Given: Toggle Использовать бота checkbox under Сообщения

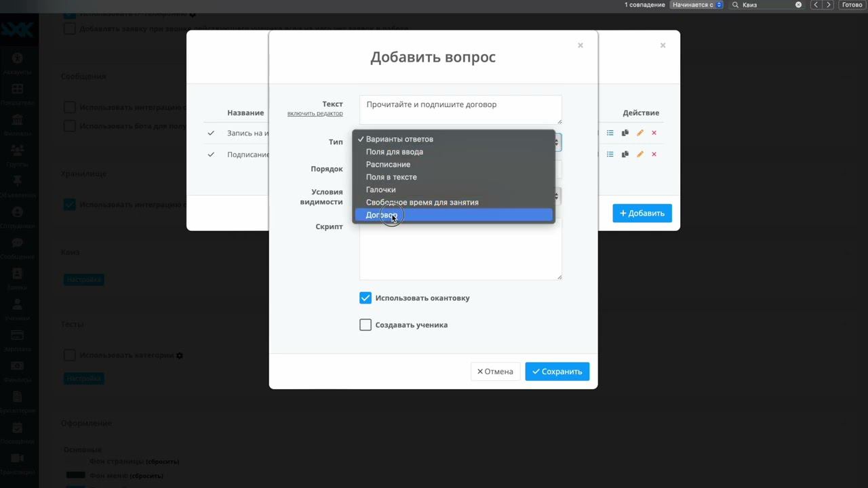Looking at the screenshot, I should pos(69,126).
